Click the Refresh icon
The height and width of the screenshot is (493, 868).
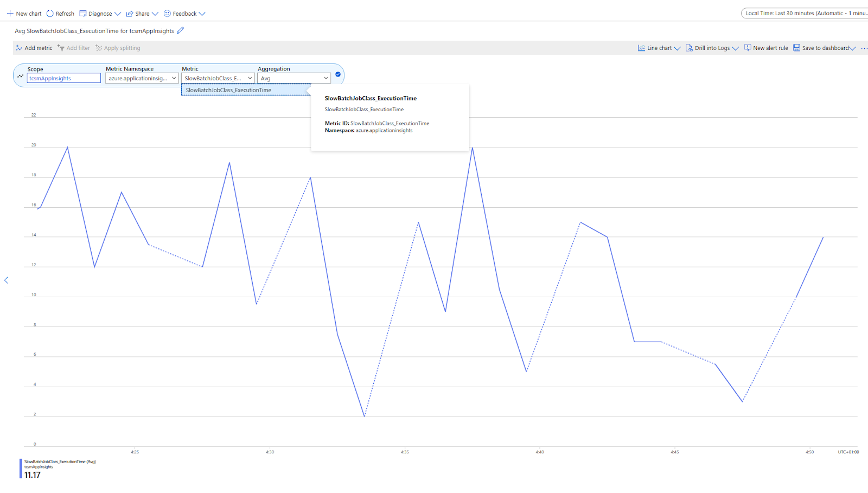[50, 14]
